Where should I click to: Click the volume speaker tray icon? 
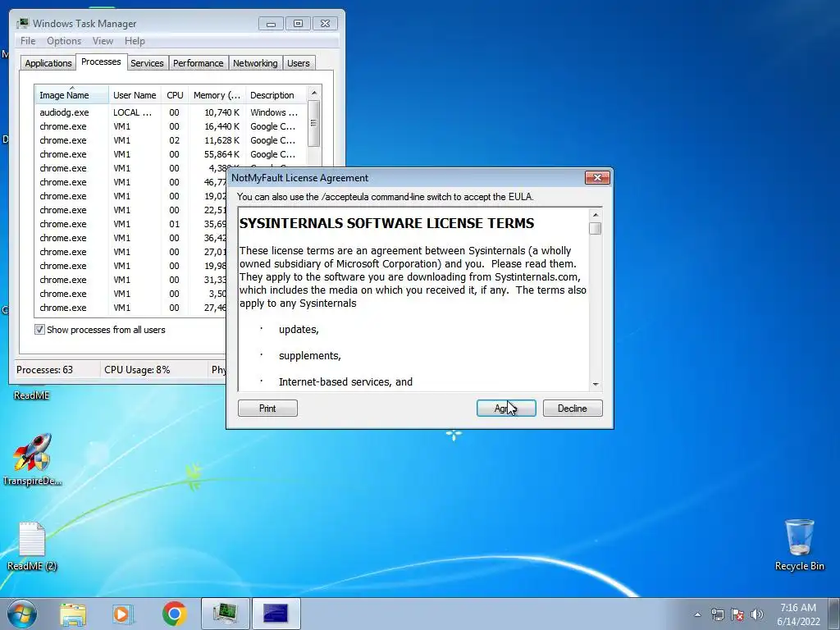point(757,614)
